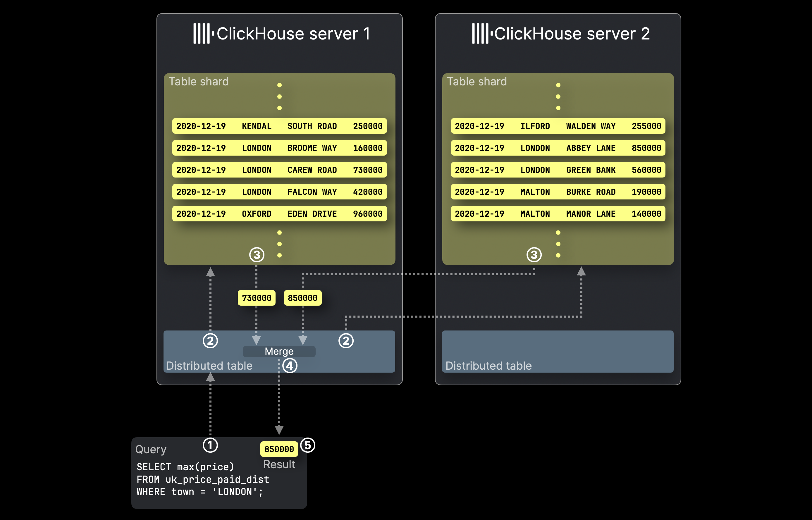Click the Distributed table label on server 2

488,366
